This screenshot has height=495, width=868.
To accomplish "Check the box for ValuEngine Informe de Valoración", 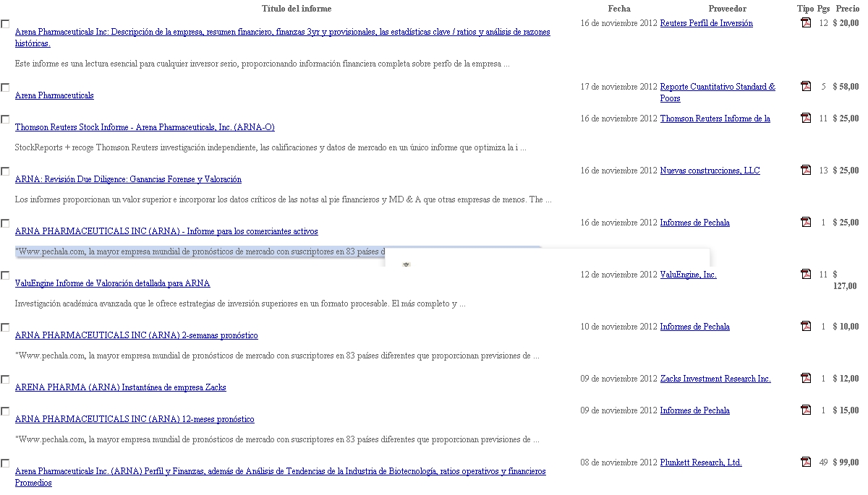I will click(5, 275).
